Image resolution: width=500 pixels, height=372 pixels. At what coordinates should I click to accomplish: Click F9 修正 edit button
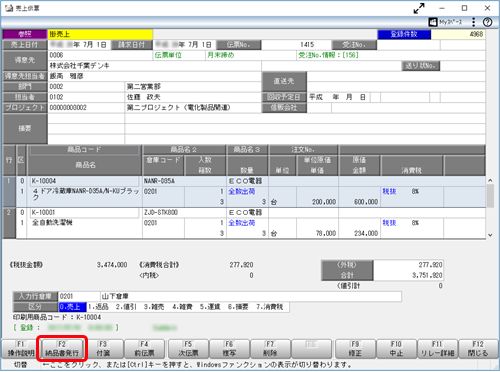pyautogui.click(x=355, y=349)
